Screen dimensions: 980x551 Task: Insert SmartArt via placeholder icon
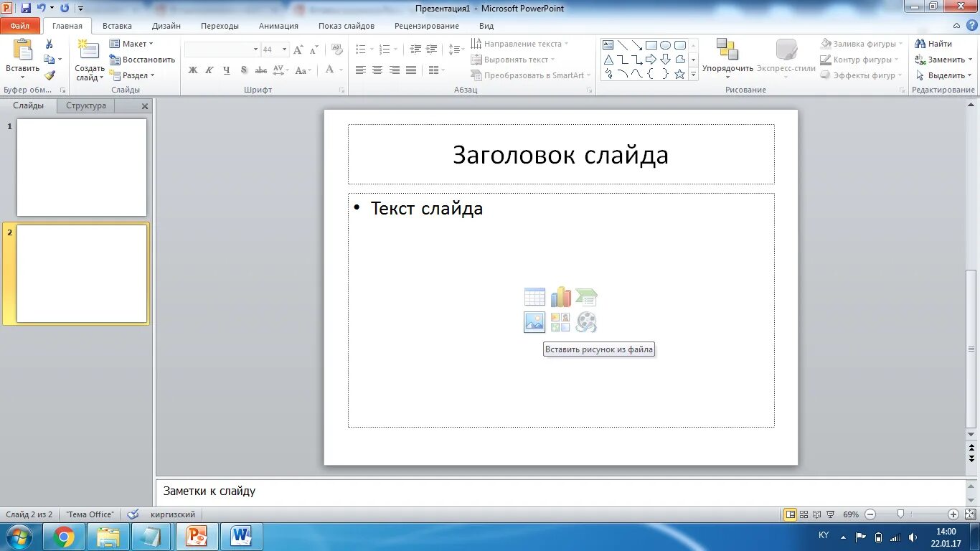tap(585, 297)
